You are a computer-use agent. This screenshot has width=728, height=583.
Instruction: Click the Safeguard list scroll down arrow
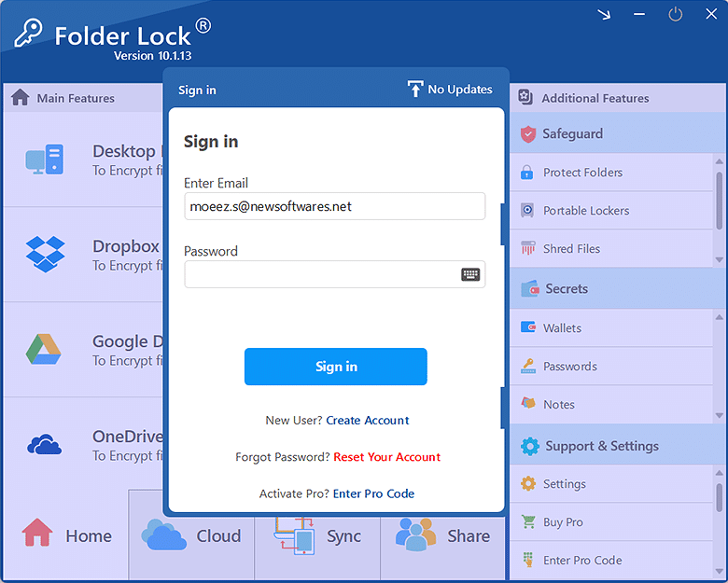pyautogui.click(x=719, y=259)
